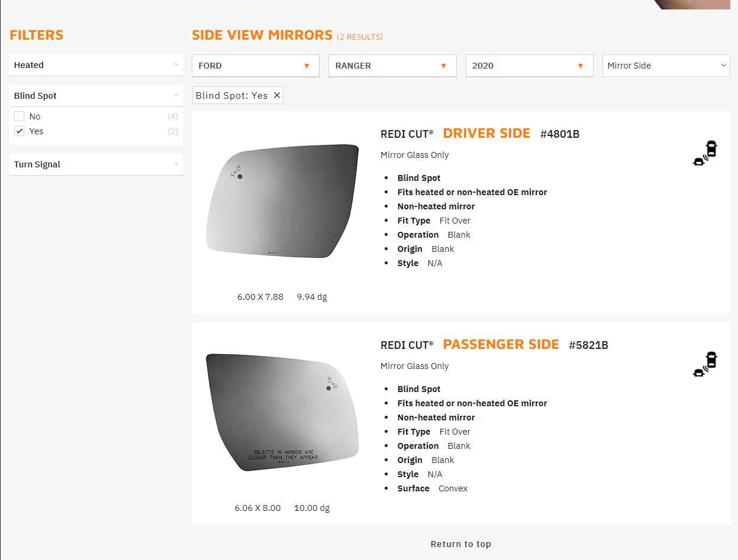Expand the Heated filter section
The height and width of the screenshot is (560, 738).
[x=96, y=65]
